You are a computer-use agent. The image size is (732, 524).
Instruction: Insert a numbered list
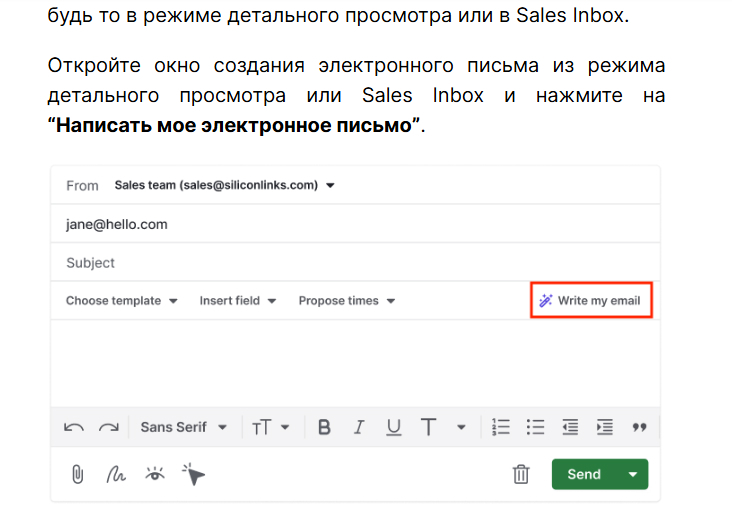click(500, 427)
